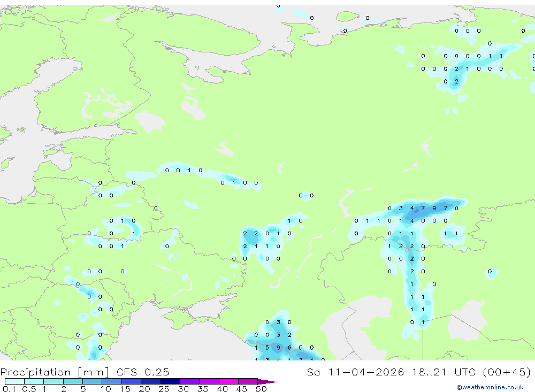This screenshot has width=535, height=392.
Task: Click the above-50 mm arrow tip of legend
Action: click(267, 382)
